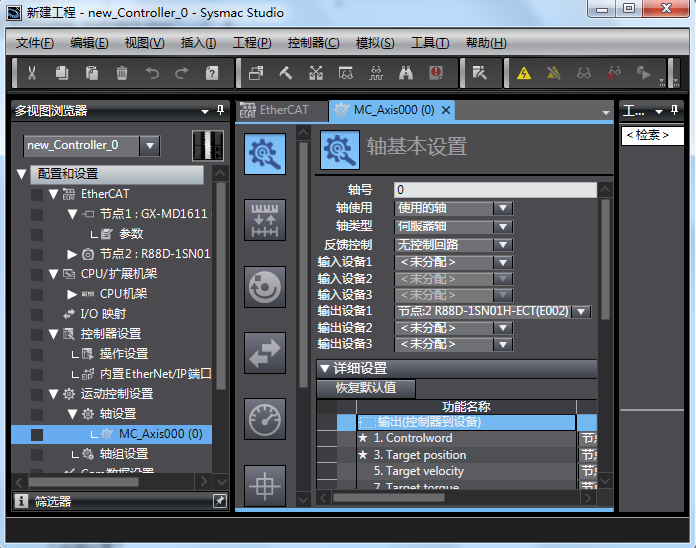Screen dimensions: 696x548
Task: Select 内置EtherNet/IP端口 tree item
Action: point(155,374)
